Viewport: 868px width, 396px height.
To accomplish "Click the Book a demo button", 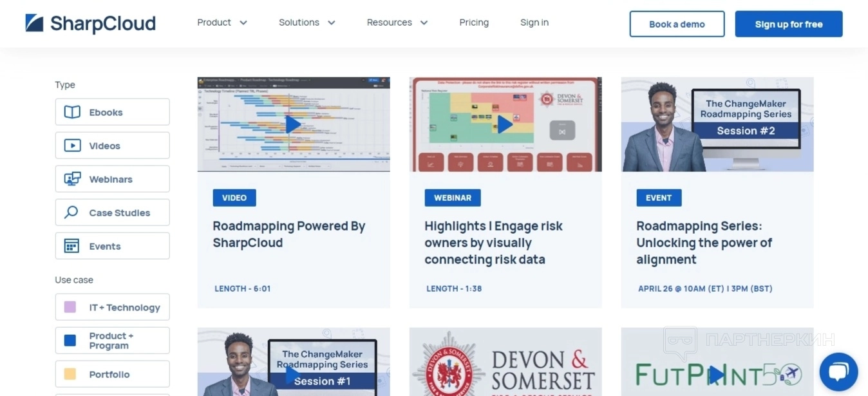I will click(677, 24).
